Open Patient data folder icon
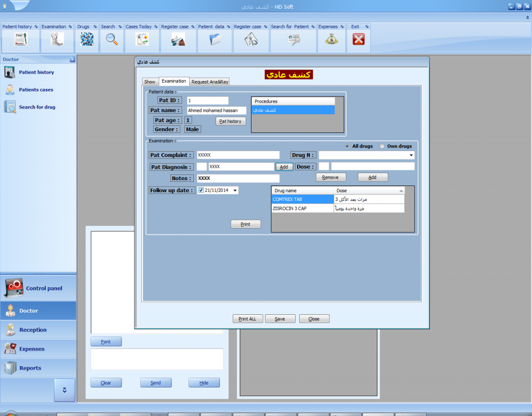This screenshot has height=416, width=532. pyautogui.click(x=215, y=39)
